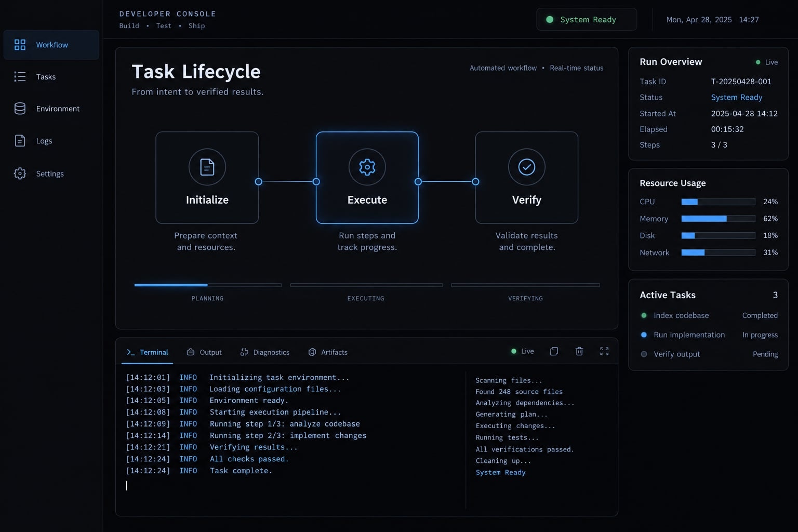Image resolution: width=798 pixels, height=532 pixels.
Task: Click the Environment database icon
Action: pyautogui.click(x=20, y=109)
